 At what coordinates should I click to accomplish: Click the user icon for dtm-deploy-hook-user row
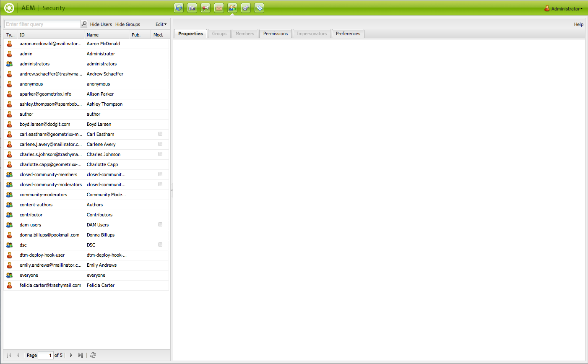point(9,255)
